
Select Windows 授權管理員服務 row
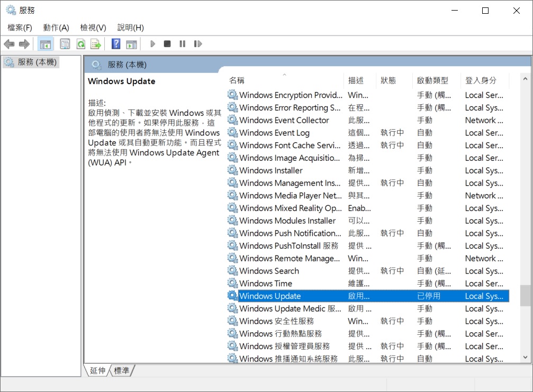368,346
